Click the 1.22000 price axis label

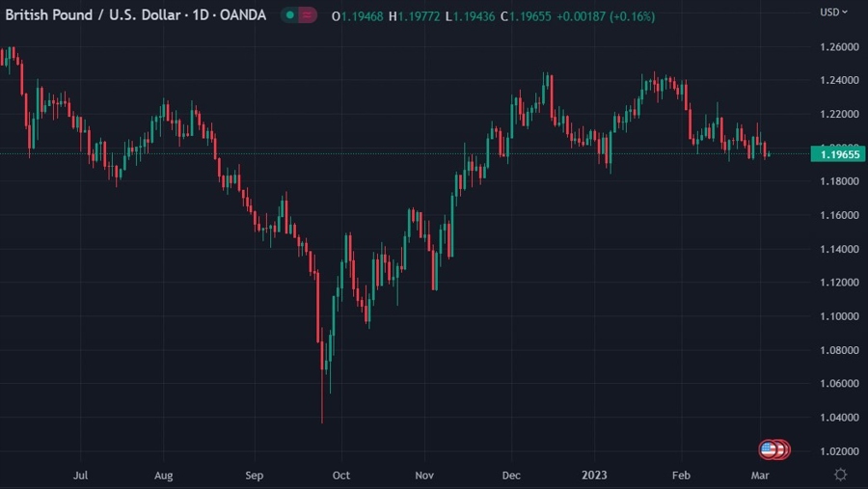[x=839, y=114]
